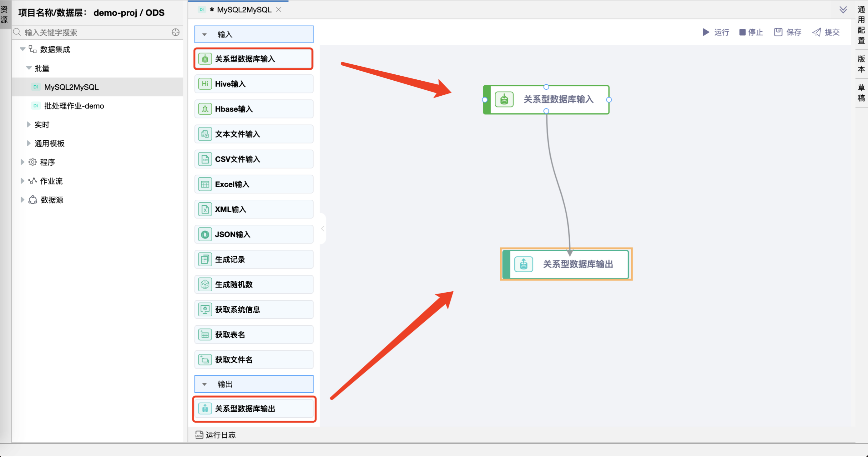Submit the job using 提交

[x=825, y=32]
